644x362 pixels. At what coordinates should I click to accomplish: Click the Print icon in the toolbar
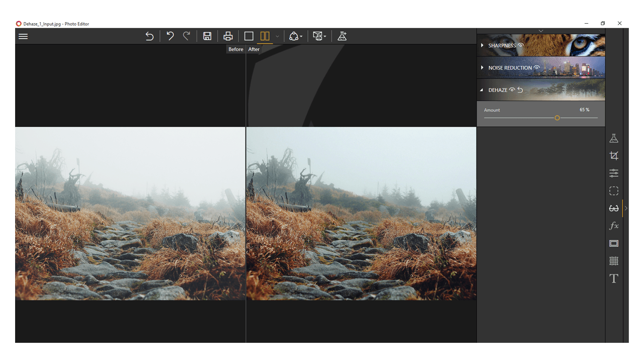[228, 36]
